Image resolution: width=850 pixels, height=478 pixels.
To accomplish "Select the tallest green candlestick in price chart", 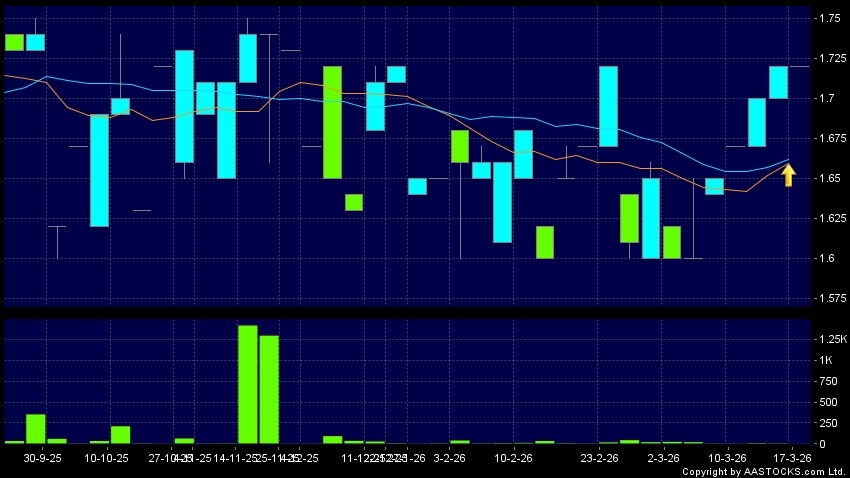I will (x=332, y=122).
